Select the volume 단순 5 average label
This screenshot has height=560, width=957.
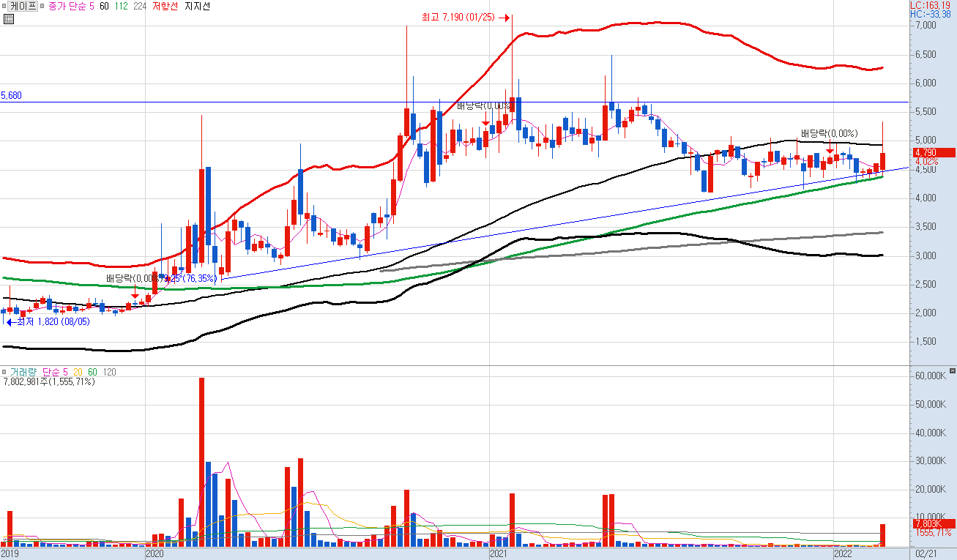pos(55,372)
